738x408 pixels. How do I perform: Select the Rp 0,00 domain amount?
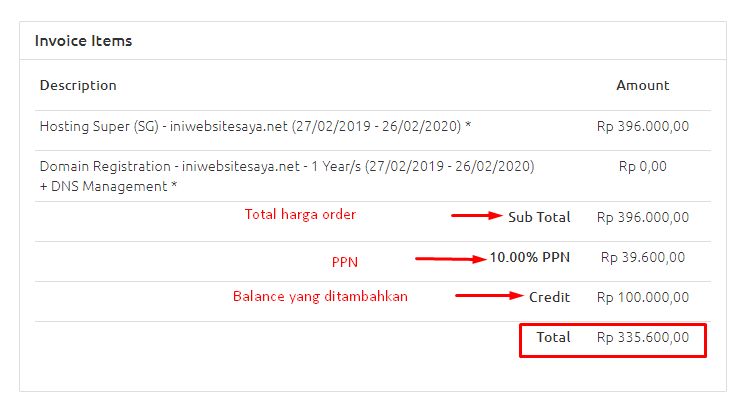coord(642,166)
